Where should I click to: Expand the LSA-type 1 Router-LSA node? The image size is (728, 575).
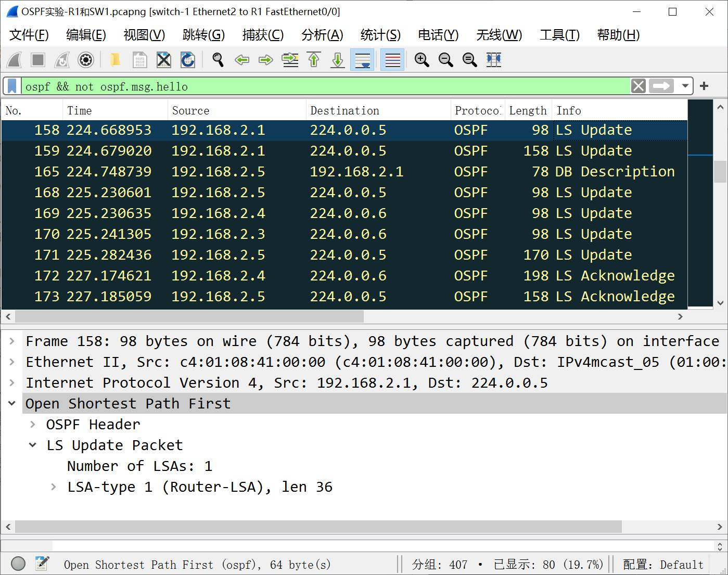(x=54, y=487)
